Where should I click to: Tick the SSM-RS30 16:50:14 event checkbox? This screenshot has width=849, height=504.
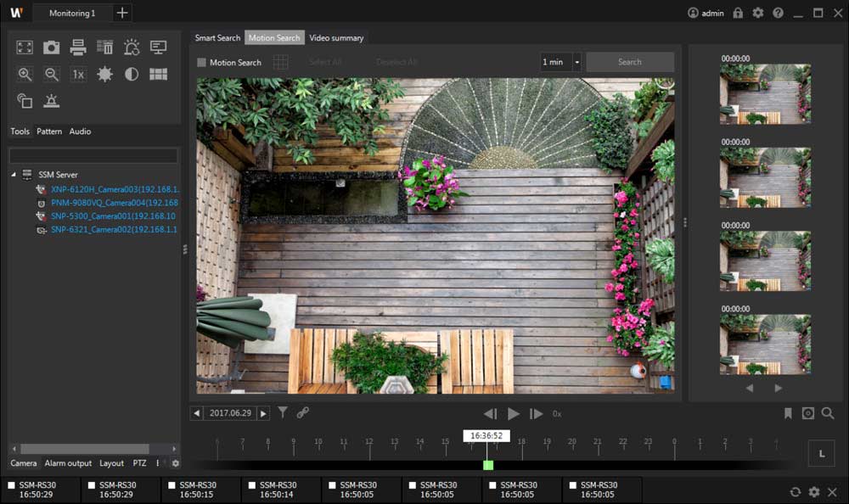(252, 485)
